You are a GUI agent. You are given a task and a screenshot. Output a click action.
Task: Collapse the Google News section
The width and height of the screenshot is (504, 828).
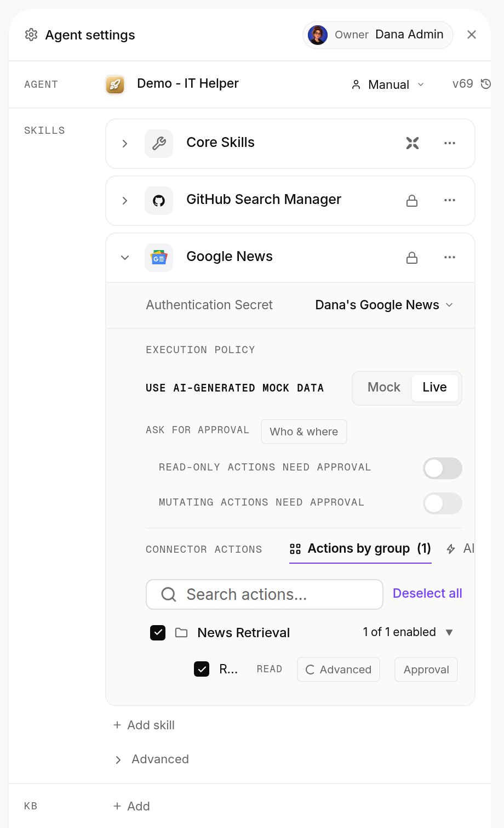pyautogui.click(x=125, y=258)
